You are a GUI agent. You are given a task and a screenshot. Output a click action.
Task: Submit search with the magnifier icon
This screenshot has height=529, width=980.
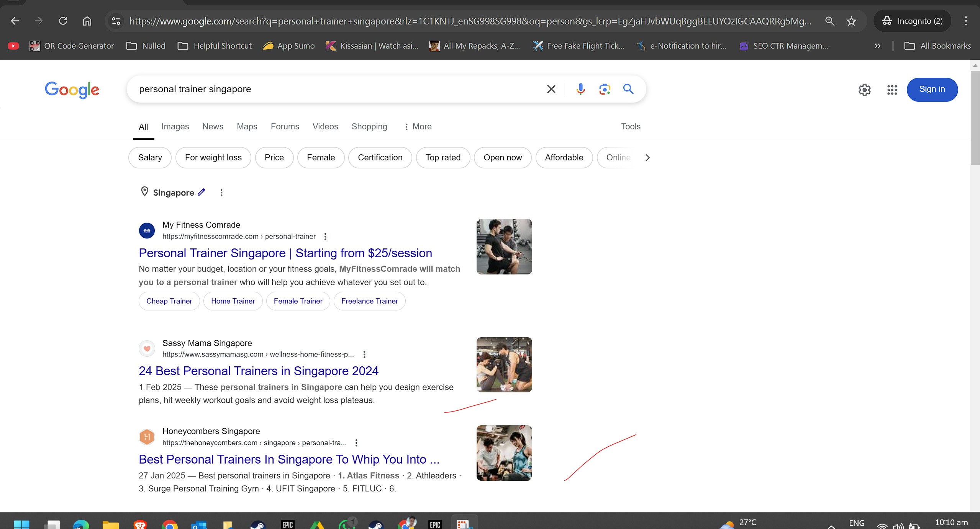point(628,89)
